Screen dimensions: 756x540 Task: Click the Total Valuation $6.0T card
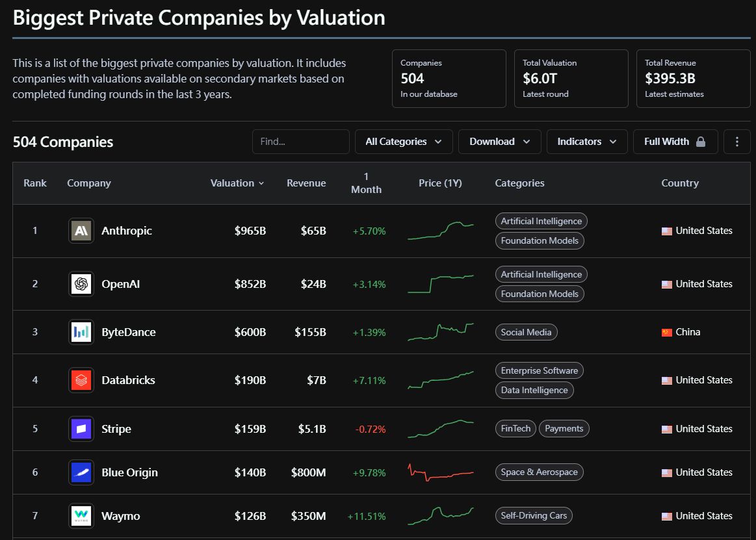coord(571,79)
